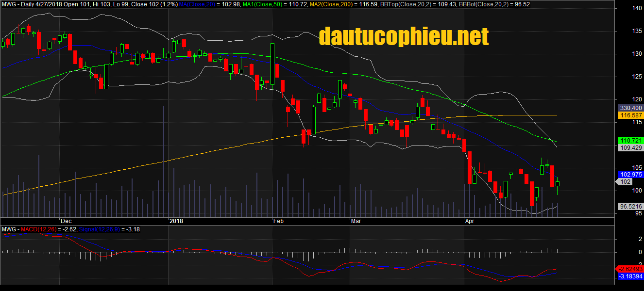644x291 pixels.
Task: Select the 330.400 volume value tag
Action: (630, 108)
